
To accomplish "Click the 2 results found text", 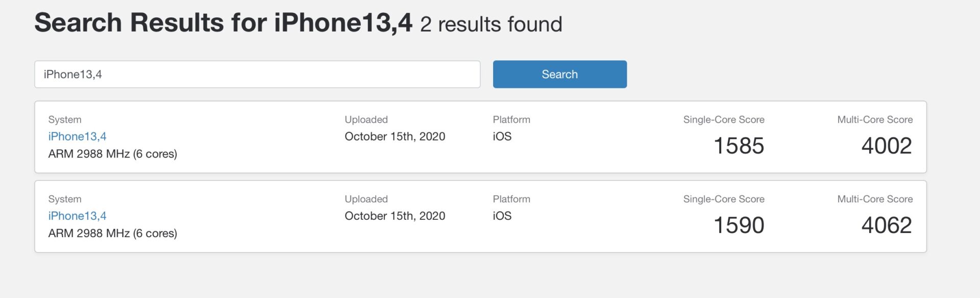I will 491,24.
